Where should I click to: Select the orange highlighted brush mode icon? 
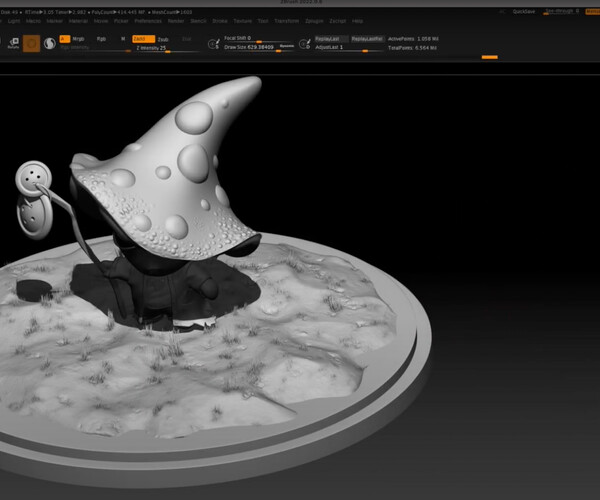[x=31, y=44]
